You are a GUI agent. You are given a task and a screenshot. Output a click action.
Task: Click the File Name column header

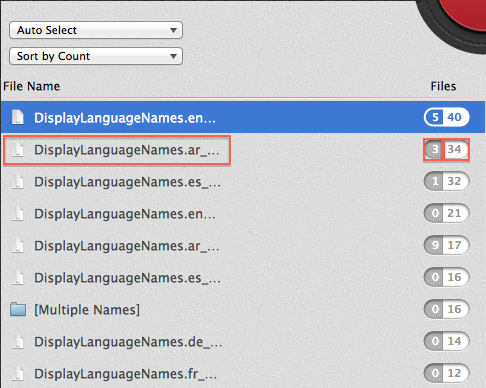32,86
